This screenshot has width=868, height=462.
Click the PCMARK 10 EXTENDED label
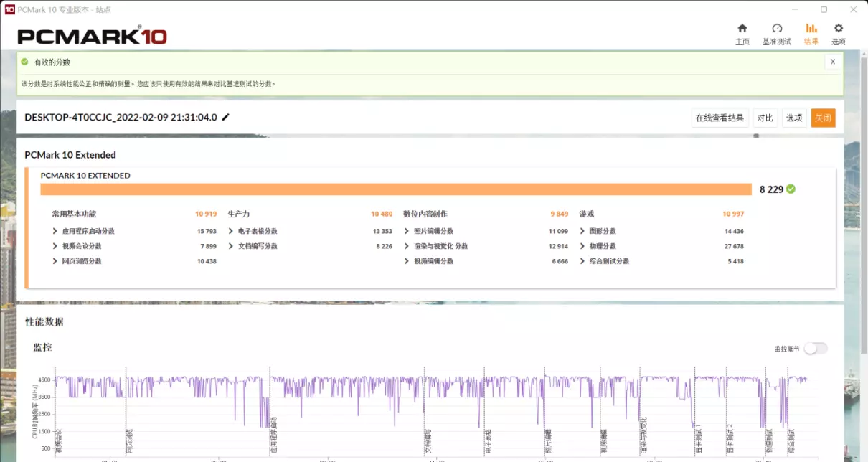pyautogui.click(x=85, y=175)
